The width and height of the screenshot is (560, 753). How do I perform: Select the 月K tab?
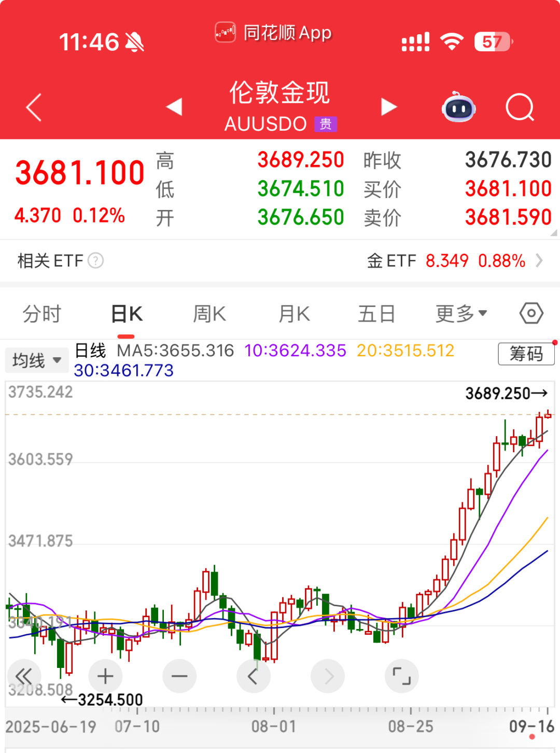pos(294,314)
